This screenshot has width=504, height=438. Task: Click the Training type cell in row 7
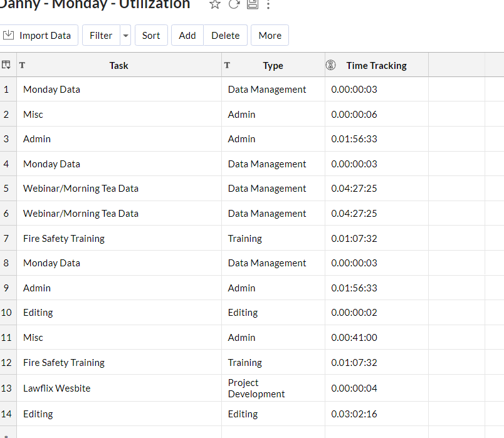pos(273,239)
